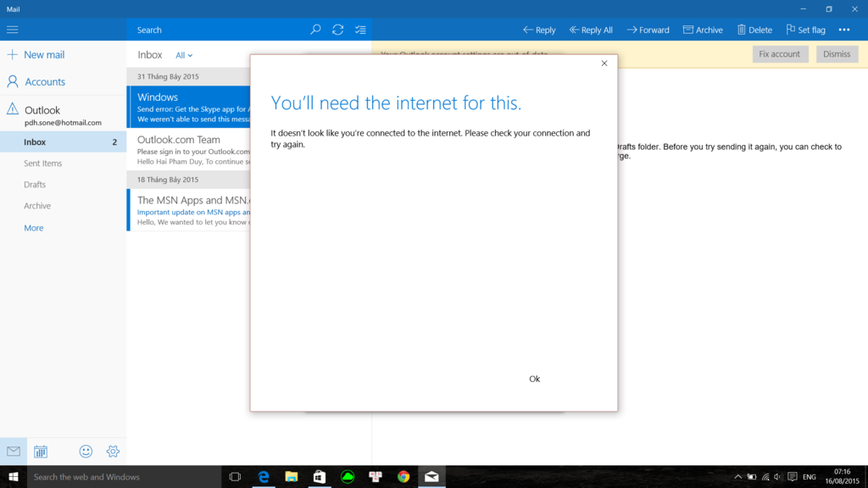Open Mail settings gear
Image resolution: width=868 pixels, height=488 pixels.
tap(113, 452)
